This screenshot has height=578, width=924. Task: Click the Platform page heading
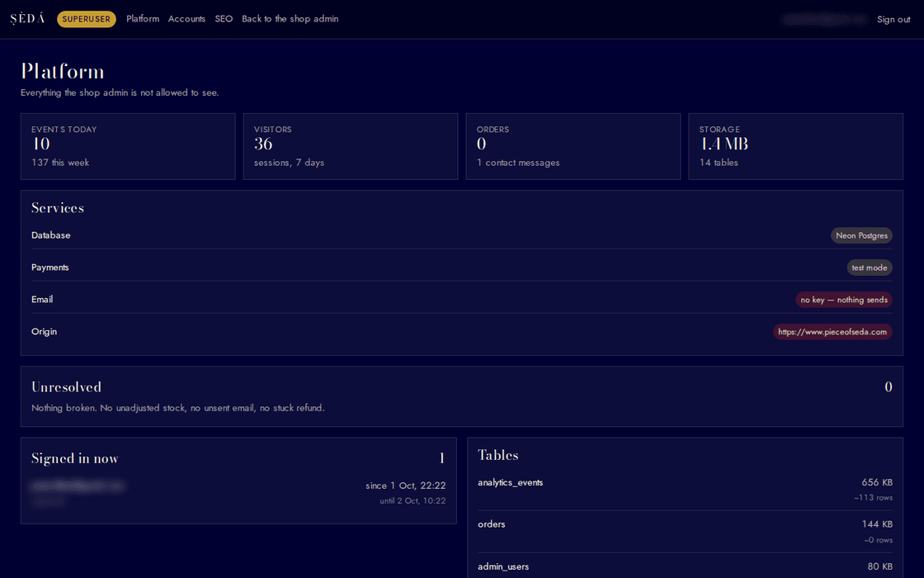63,71
